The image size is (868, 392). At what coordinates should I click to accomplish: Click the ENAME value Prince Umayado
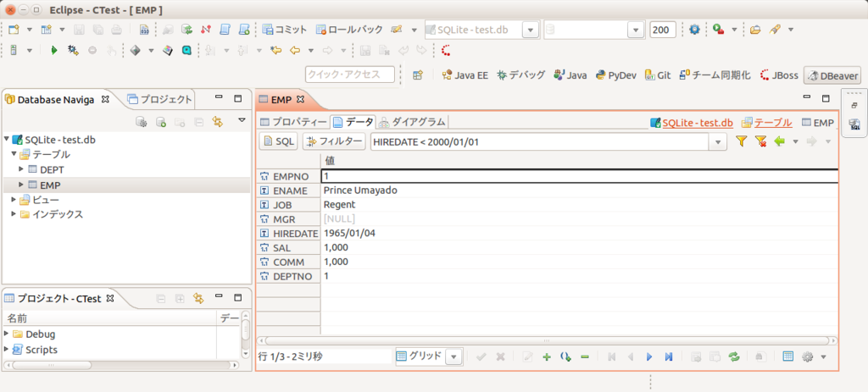click(x=360, y=190)
